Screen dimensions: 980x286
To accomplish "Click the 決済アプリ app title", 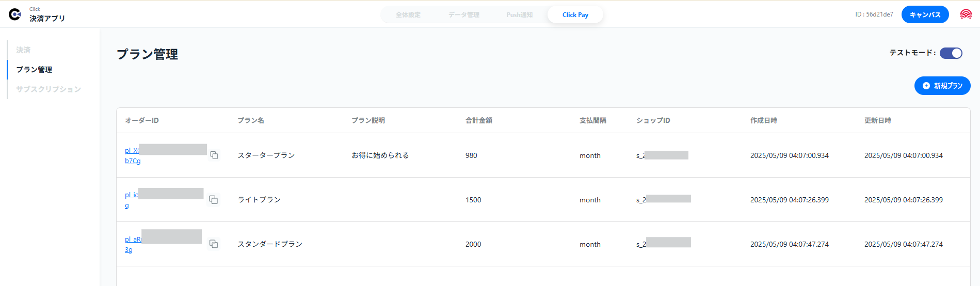I will pos(47,19).
